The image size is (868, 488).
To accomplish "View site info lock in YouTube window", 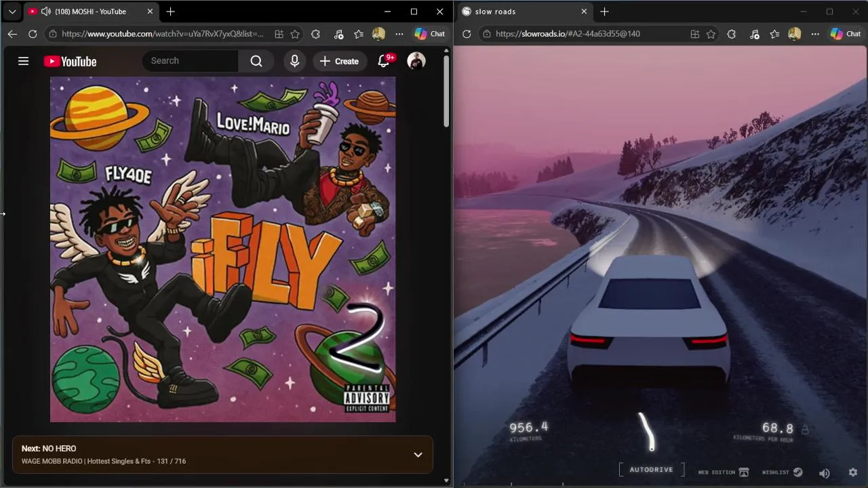I will (x=53, y=34).
